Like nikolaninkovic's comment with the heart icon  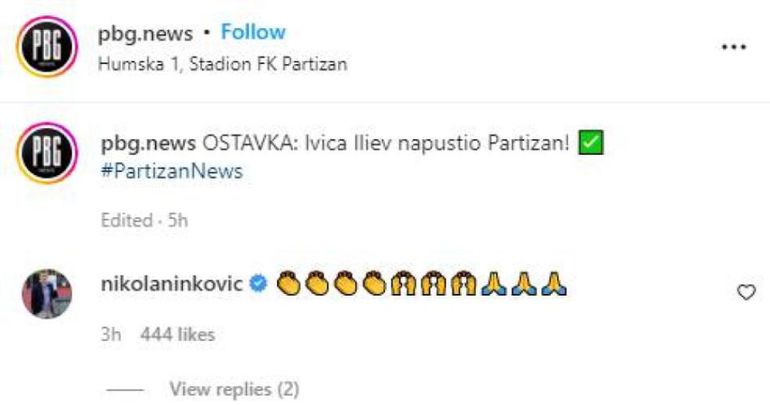(744, 292)
